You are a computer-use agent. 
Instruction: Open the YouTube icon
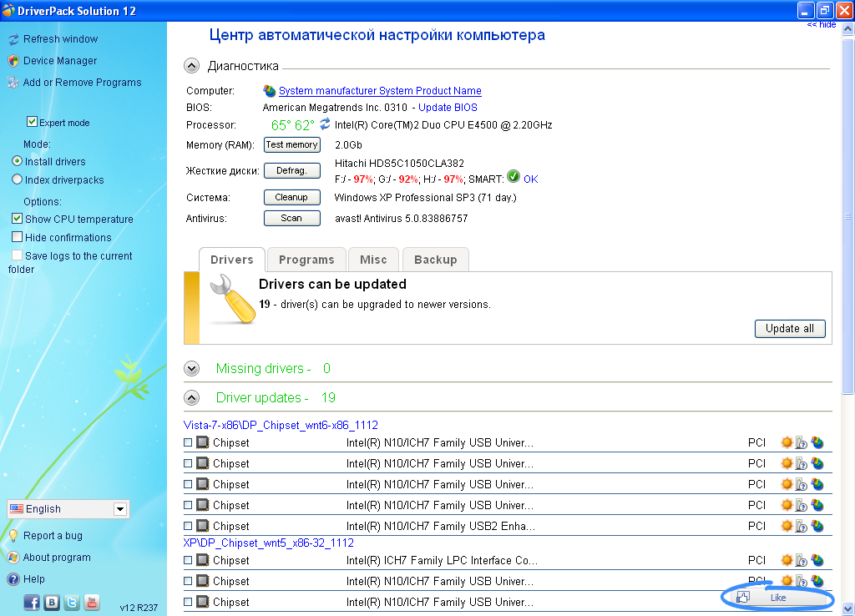92,603
